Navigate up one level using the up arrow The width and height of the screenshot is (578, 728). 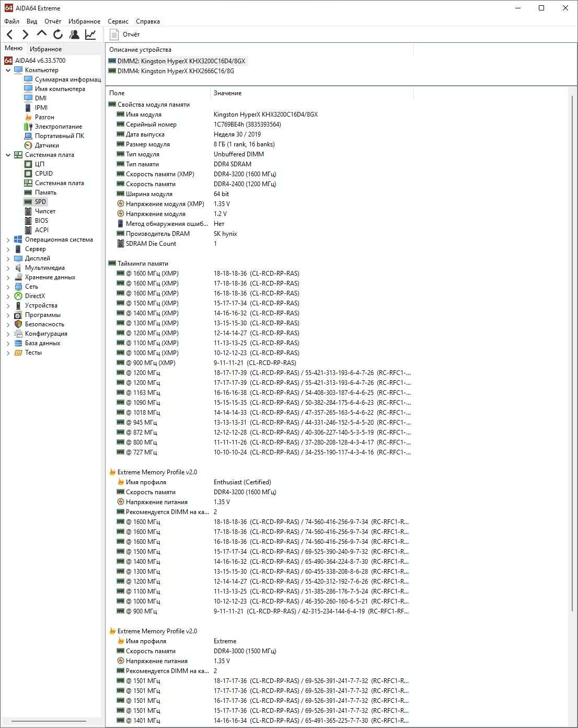point(42,34)
